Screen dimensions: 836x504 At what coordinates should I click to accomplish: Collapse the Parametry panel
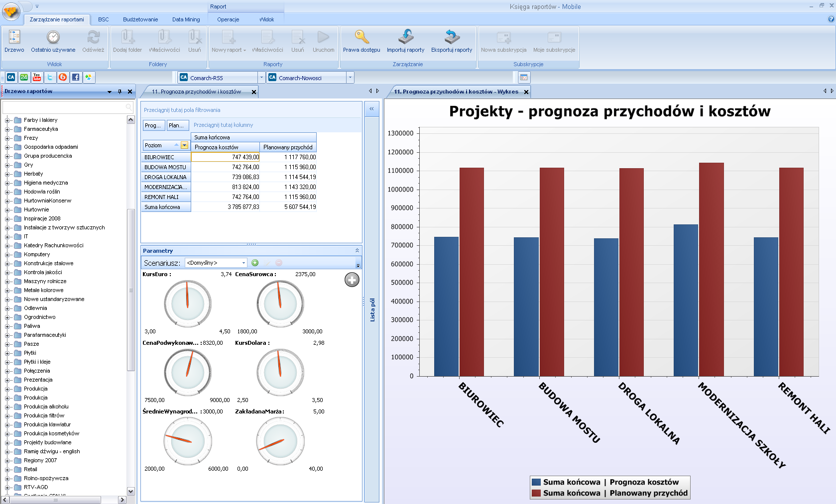(357, 250)
